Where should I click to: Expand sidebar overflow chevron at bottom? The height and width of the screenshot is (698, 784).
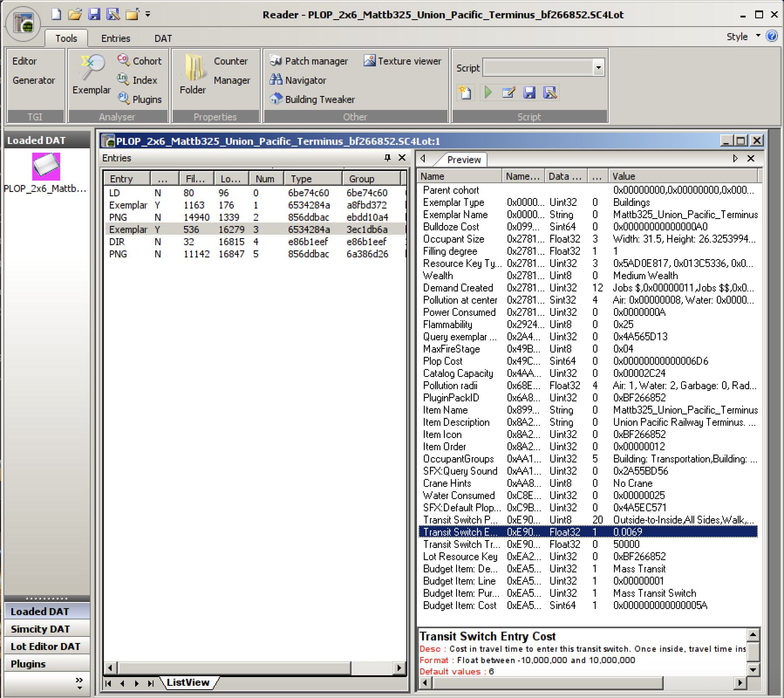point(79,683)
